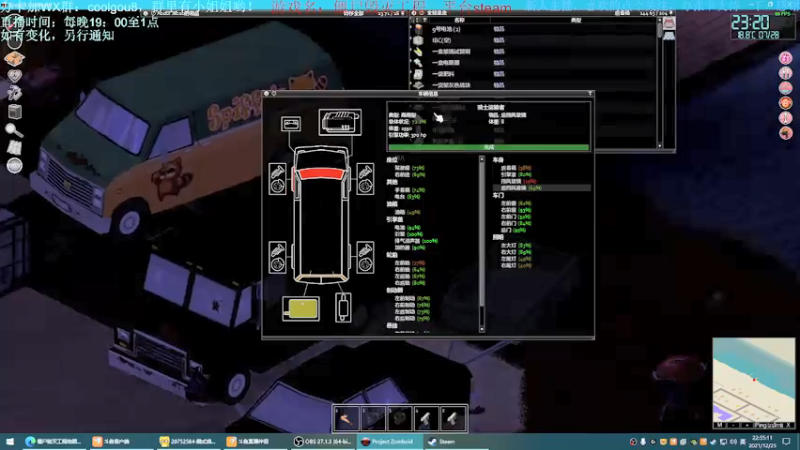The width and height of the screenshot is (800, 450).
Task: Open the crafting tools icon in left sidebar
Action: coord(14,93)
